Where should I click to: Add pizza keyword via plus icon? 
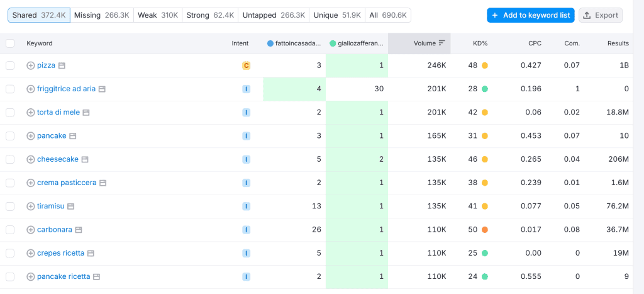click(30, 65)
